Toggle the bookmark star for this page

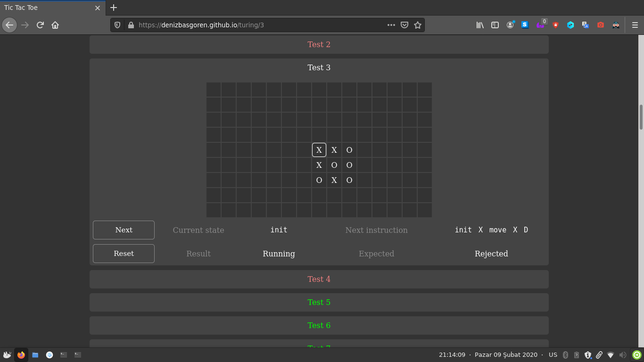coord(418,25)
